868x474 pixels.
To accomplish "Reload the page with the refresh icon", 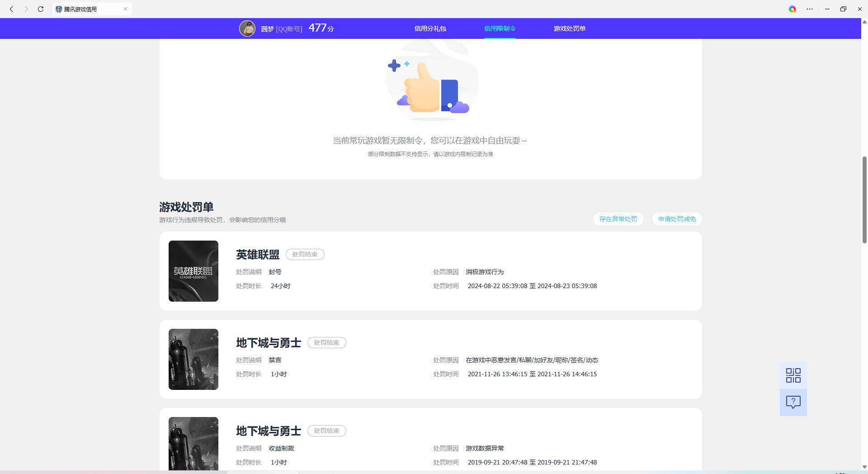I will point(41,9).
